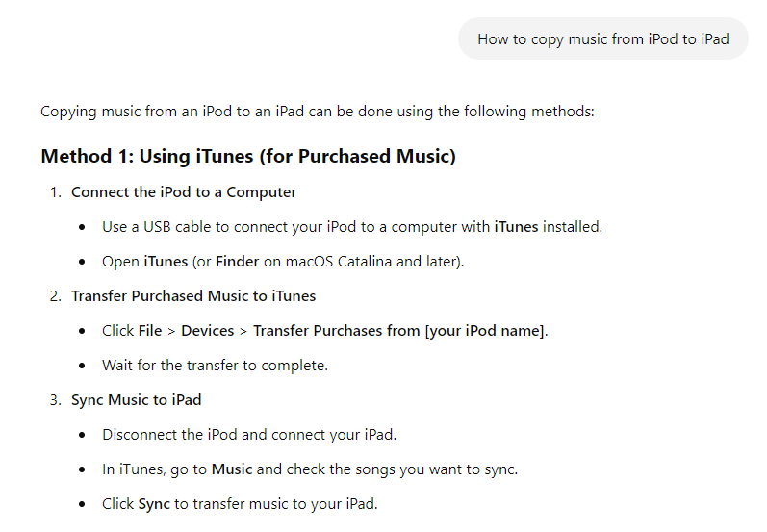Viewport: 767px width, 532px height.
Task: Select the 'Connect the iPod to a Computer' step
Action: [184, 192]
